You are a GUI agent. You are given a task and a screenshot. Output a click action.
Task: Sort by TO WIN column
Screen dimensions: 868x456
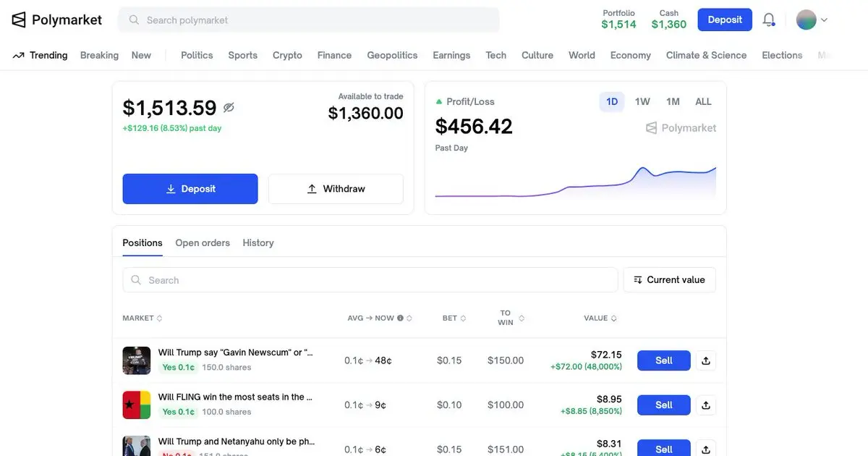pos(511,318)
